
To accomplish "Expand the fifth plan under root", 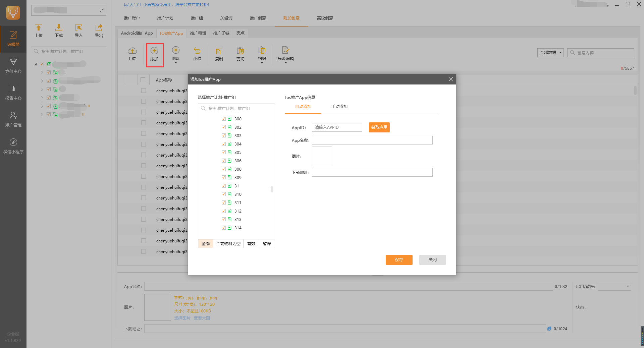I will click(x=42, y=106).
